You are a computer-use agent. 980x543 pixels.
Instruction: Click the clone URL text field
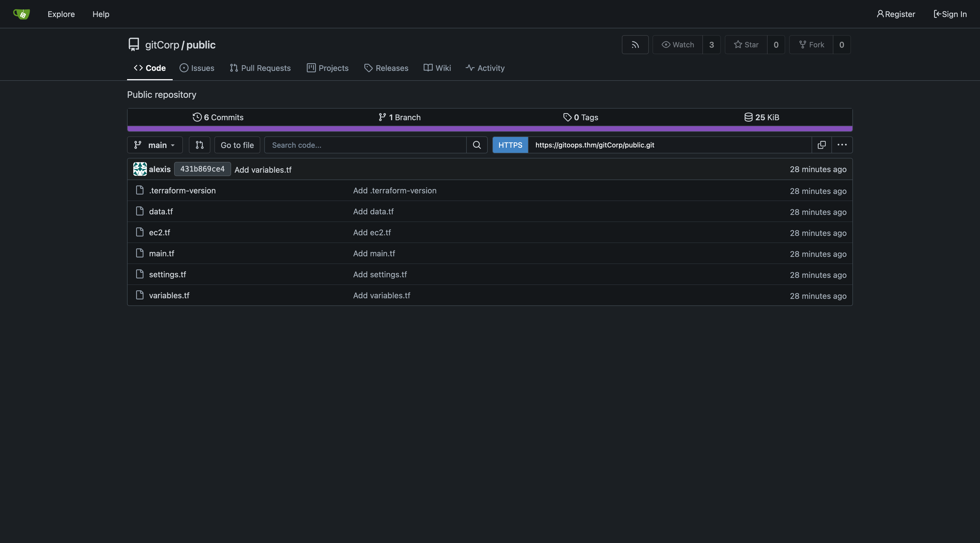670,145
